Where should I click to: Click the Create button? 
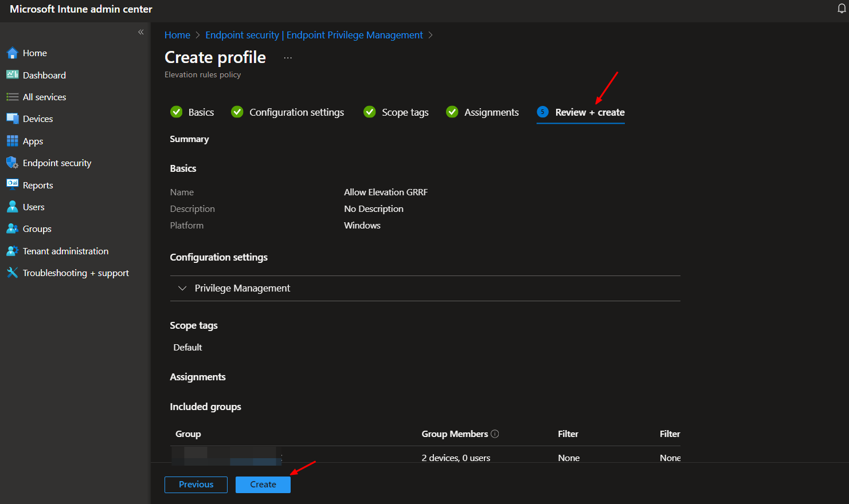263,485
